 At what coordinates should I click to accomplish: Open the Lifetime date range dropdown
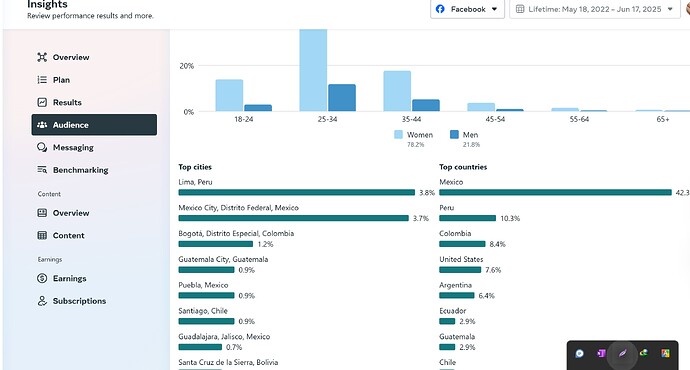pos(595,9)
